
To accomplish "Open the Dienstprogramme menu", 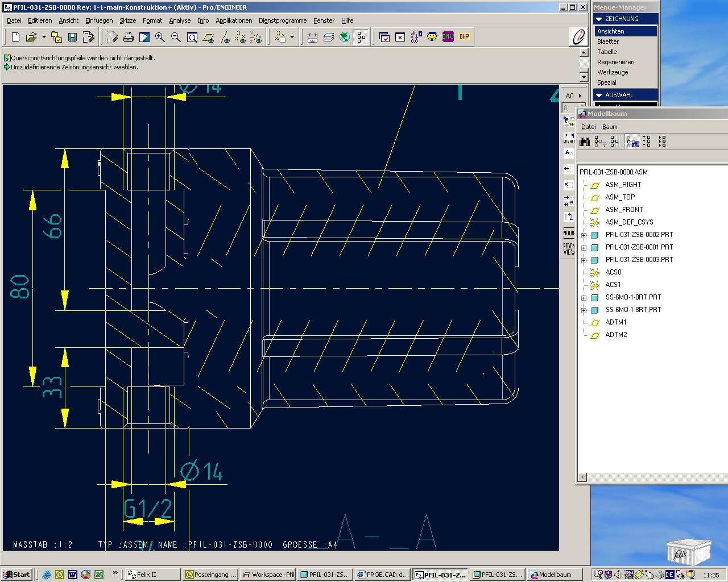I will click(x=283, y=20).
